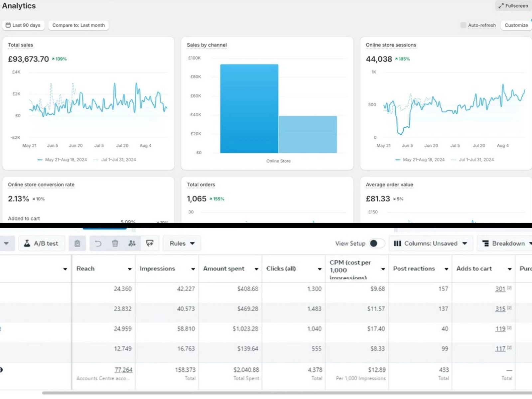Click the A/B test flask button

42,243
